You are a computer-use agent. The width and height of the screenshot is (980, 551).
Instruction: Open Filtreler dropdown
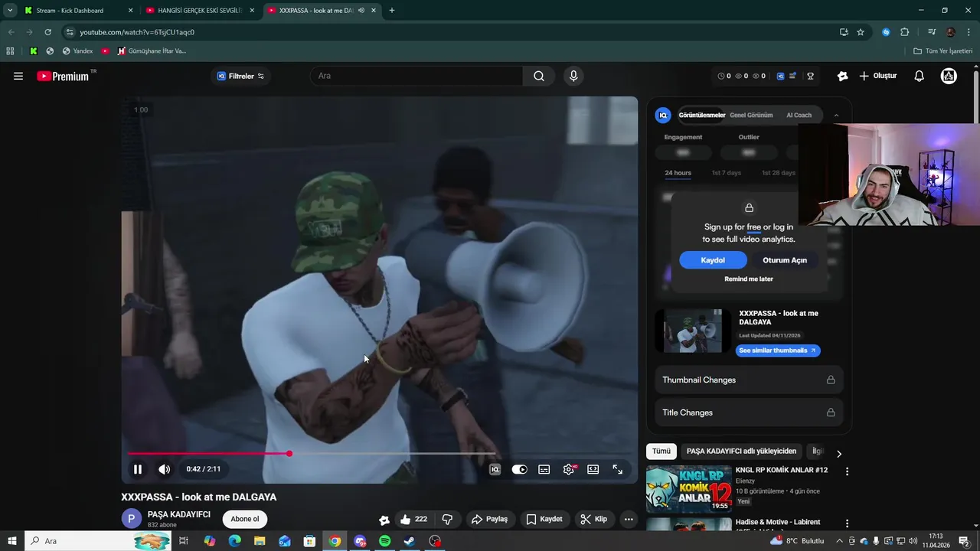[x=240, y=76]
